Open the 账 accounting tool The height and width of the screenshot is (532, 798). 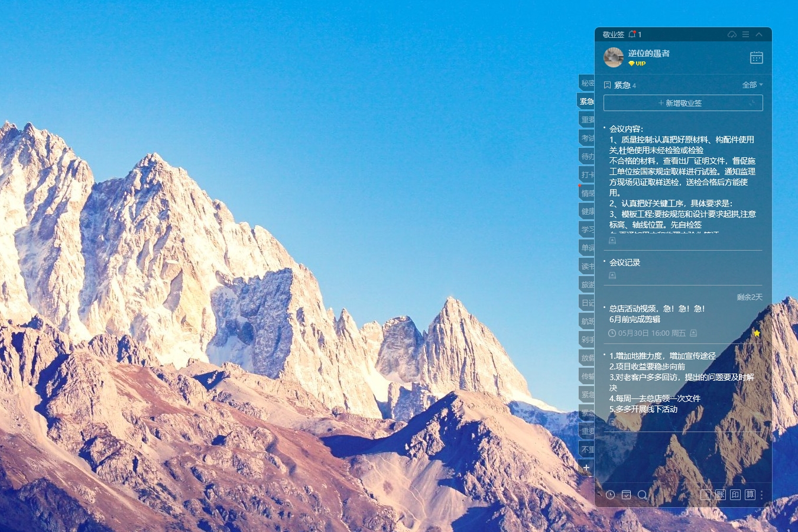(x=721, y=495)
